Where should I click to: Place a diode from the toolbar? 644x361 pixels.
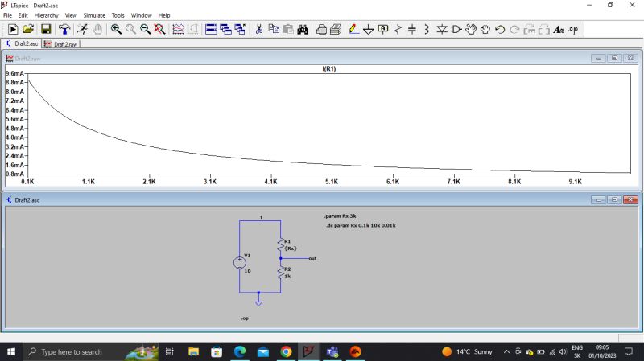click(x=442, y=29)
